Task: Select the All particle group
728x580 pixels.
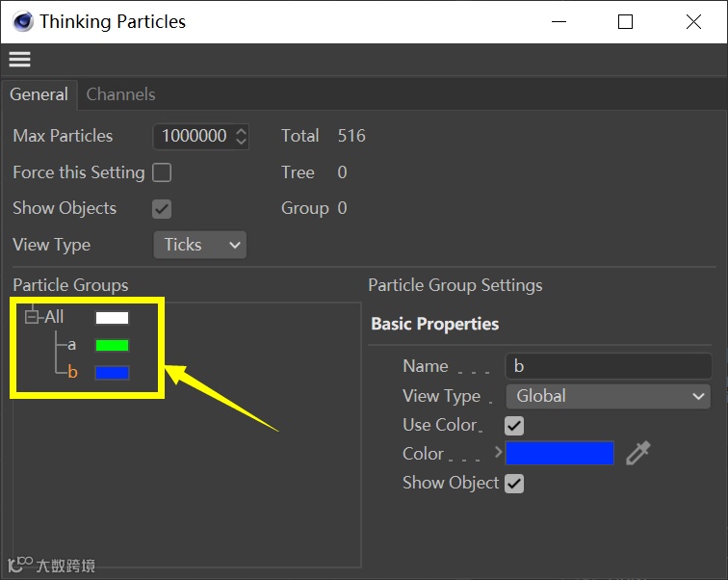Action: (54, 317)
